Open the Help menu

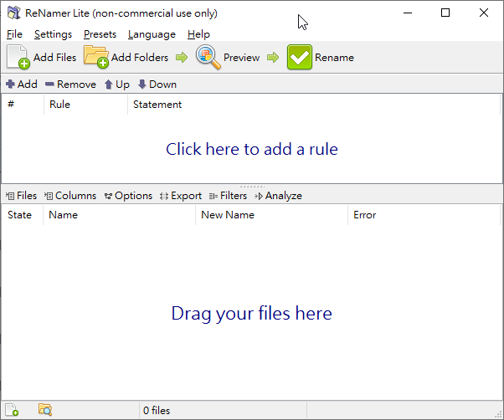click(x=198, y=34)
